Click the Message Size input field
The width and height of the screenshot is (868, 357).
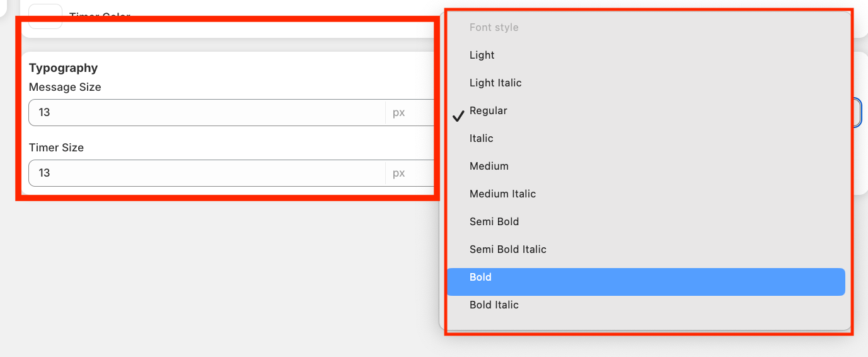(x=207, y=113)
